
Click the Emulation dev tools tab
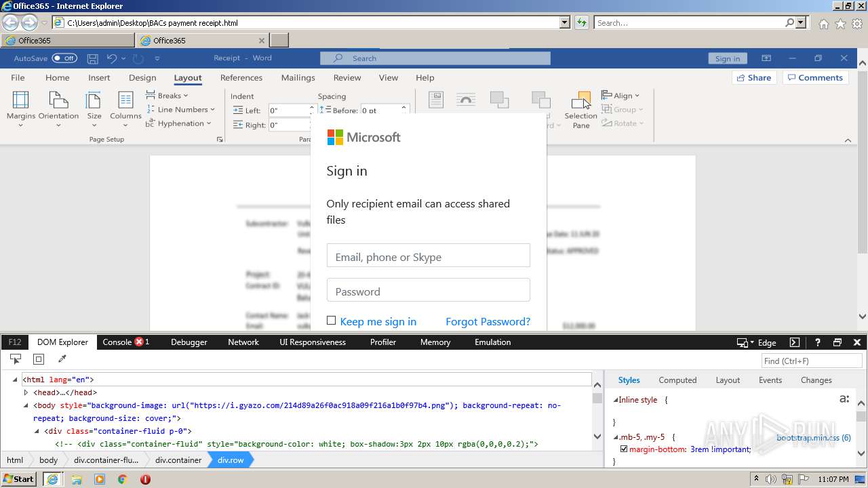(x=493, y=342)
